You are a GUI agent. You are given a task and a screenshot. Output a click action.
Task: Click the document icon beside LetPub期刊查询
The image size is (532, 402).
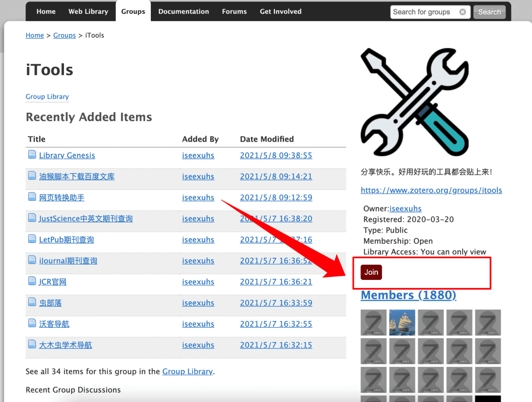32,239
